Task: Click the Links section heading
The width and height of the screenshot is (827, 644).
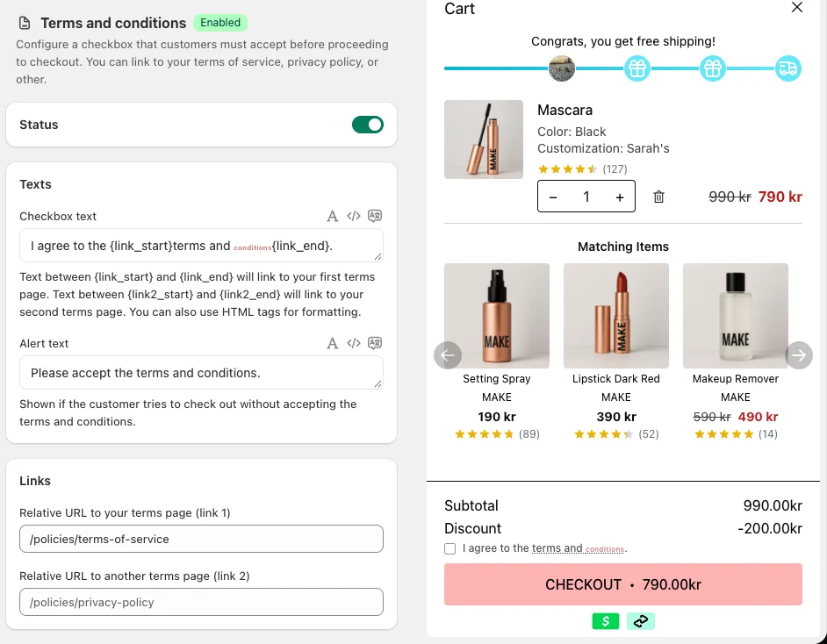Action: coord(35,481)
